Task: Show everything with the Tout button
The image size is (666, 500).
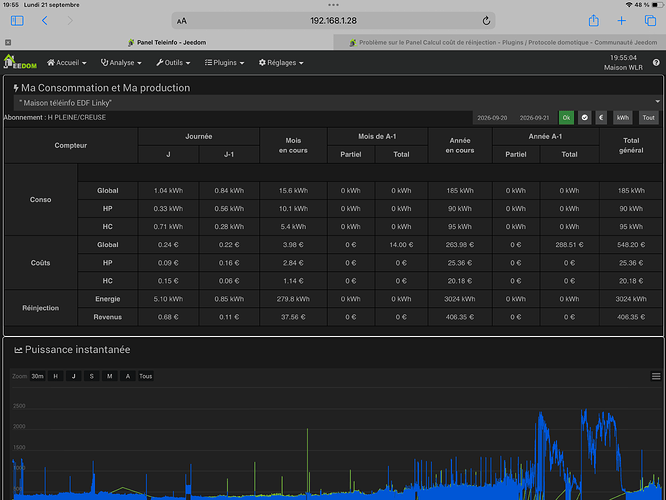Action: coord(648,118)
